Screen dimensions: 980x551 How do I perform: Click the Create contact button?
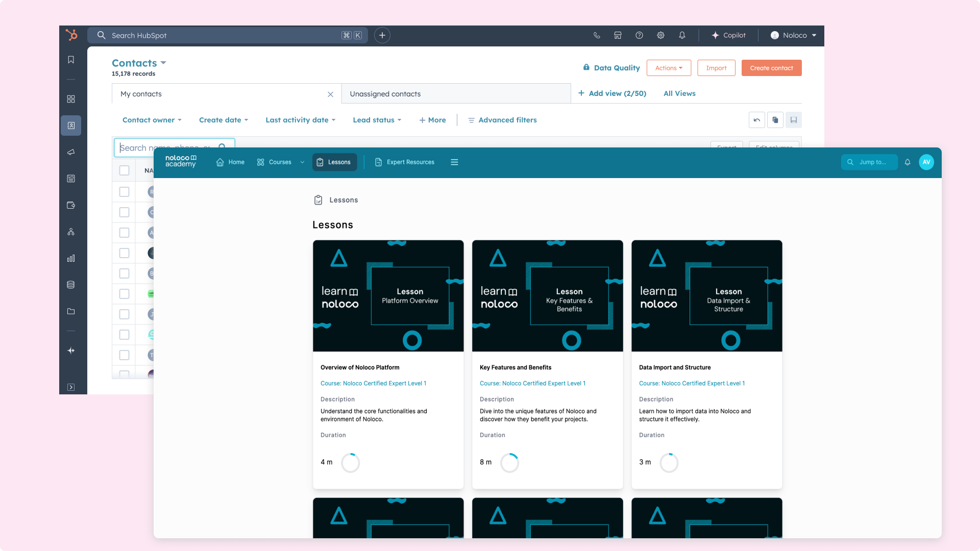coord(771,68)
